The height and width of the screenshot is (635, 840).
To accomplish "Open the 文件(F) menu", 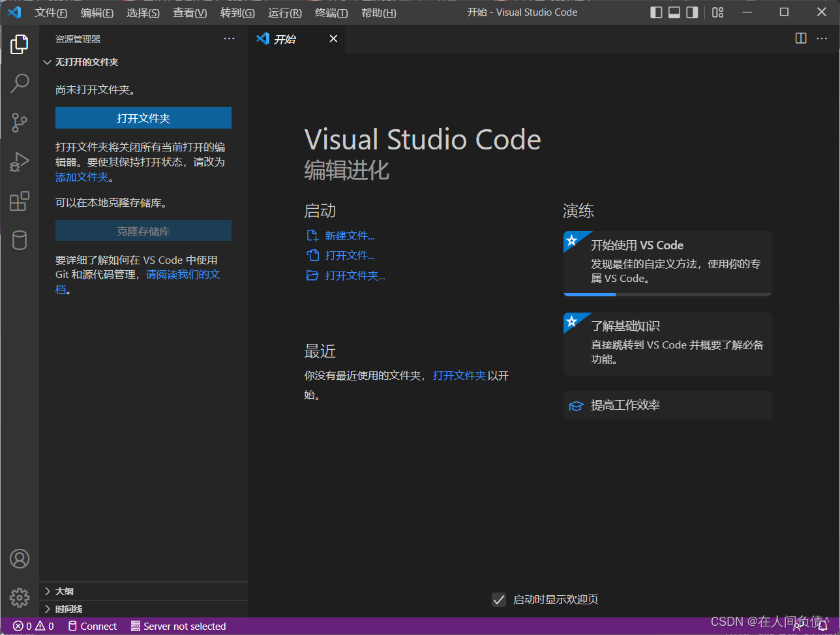I will 51,13.
